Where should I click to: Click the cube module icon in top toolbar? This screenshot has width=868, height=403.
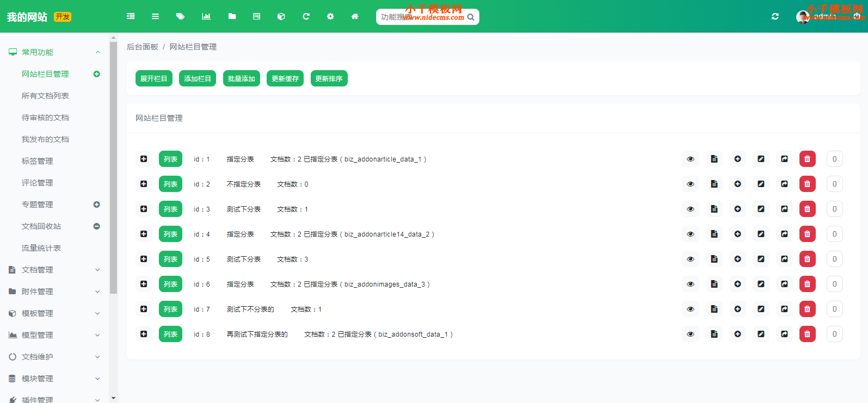tap(281, 16)
